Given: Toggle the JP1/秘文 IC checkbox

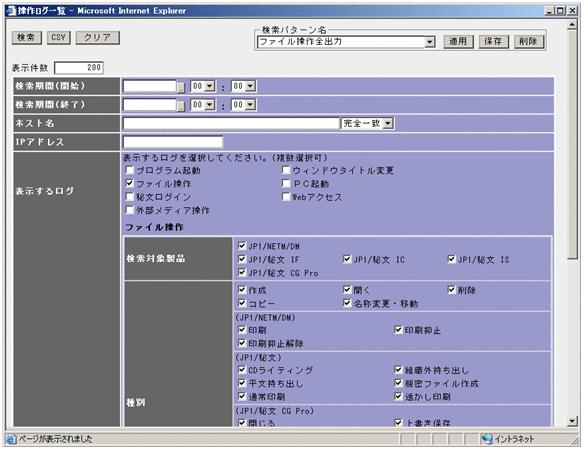Looking at the screenshot, I should (347, 259).
